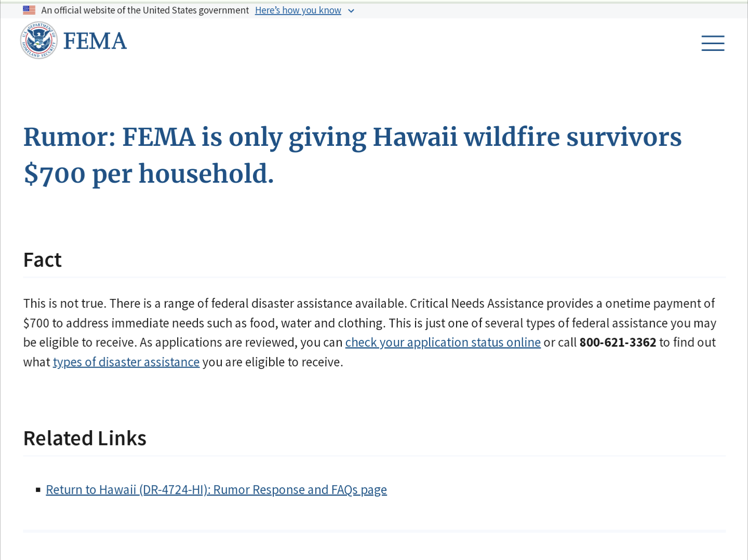Click the US flag icon in banner
Screen dimensions: 748x560
pos(29,10)
